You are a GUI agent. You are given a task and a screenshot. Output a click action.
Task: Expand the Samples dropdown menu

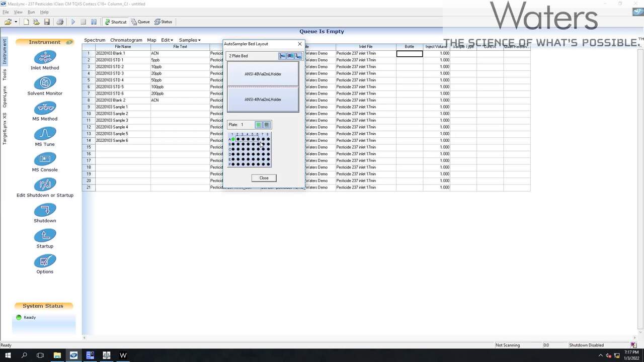[x=190, y=40]
